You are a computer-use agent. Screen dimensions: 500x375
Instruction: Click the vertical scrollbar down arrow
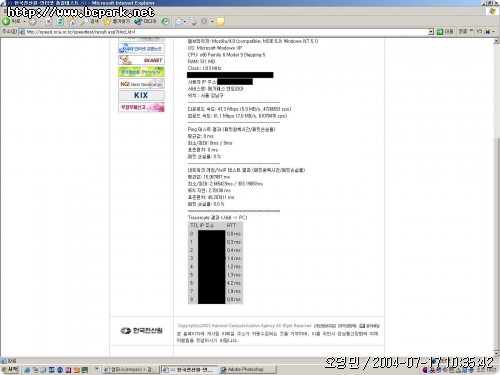(x=497, y=353)
